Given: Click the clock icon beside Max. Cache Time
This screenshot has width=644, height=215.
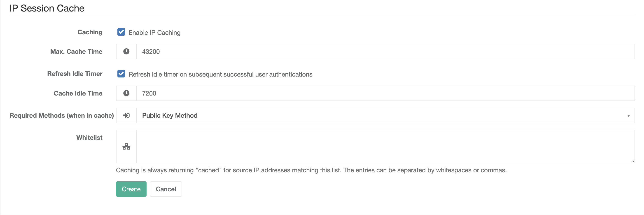Looking at the screenshot, I should [126, 51].
